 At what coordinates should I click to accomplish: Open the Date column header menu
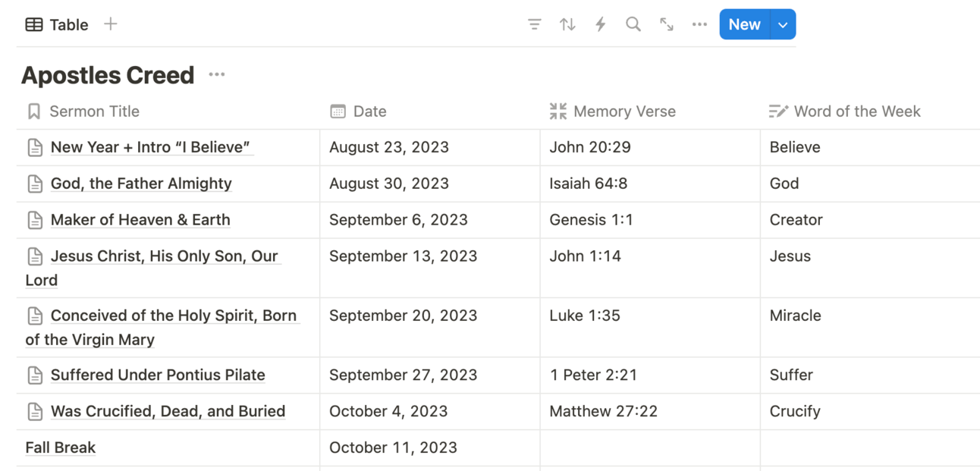click(x=429, y=111)
